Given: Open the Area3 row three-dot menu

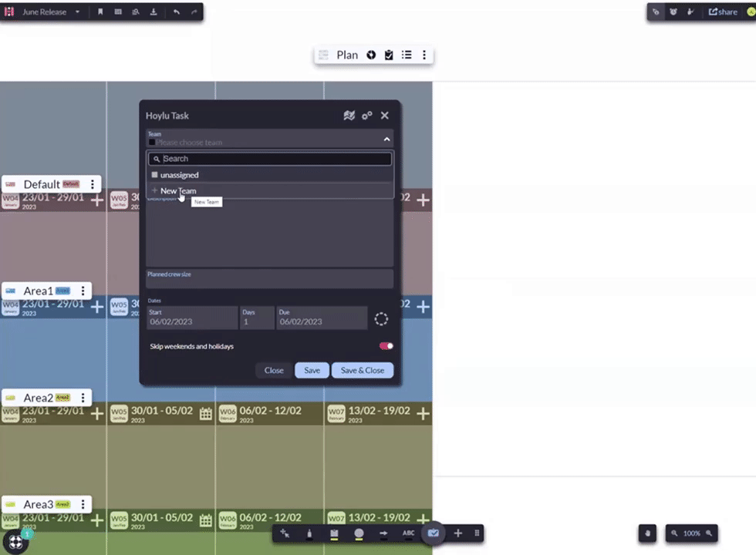Looking at the screenshot, I should [x=83, y=504].
